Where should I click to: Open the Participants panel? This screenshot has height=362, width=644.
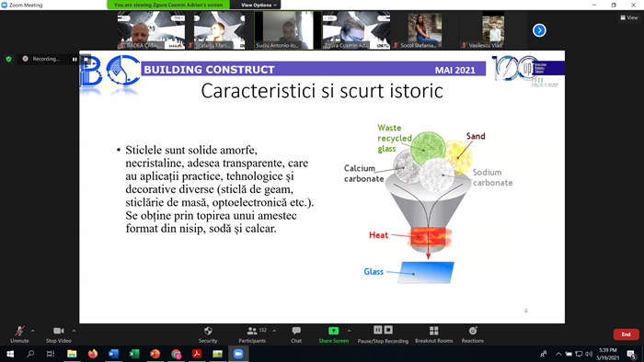tap(252, 334)
